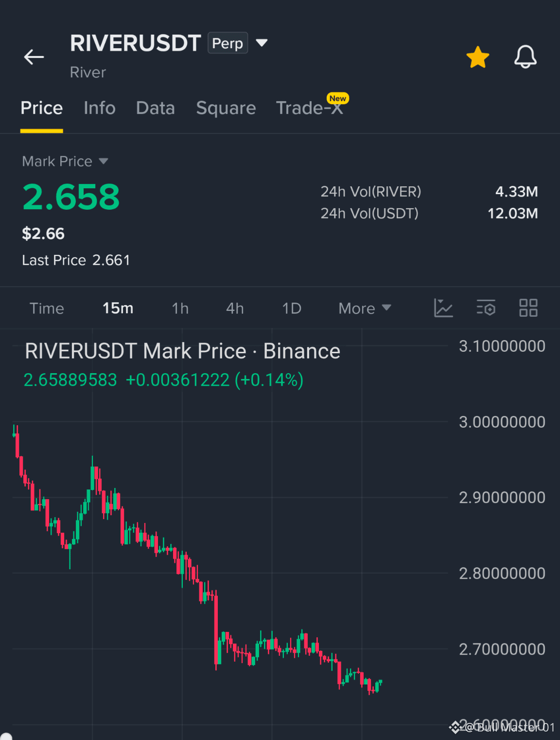Tap the 3.00000000 price axis label

point(502,422)
